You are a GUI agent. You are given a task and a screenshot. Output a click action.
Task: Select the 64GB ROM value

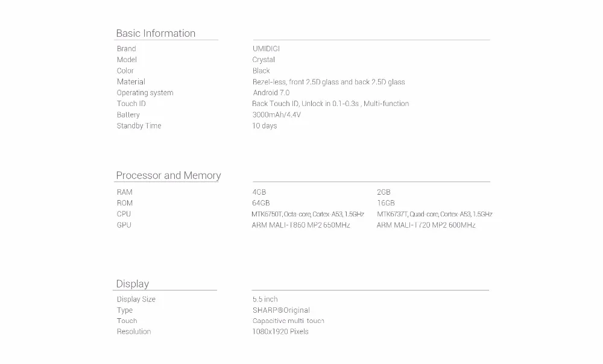tap(260, 203)
